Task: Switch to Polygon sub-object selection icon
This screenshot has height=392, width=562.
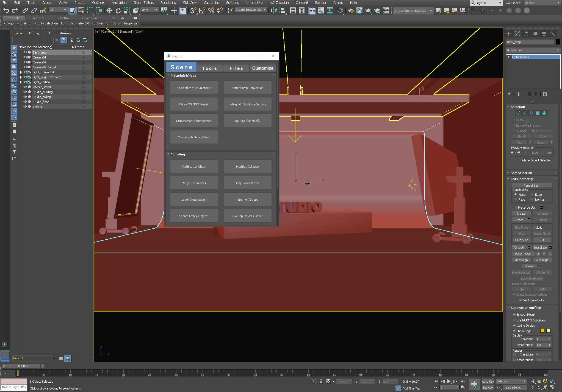Action: [538, 113]
